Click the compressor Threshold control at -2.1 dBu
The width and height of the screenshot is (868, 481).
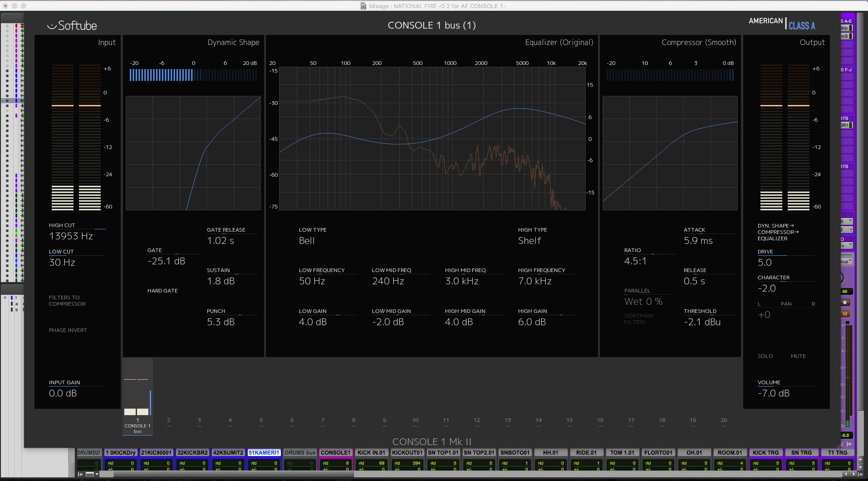[x=702, y=322]
